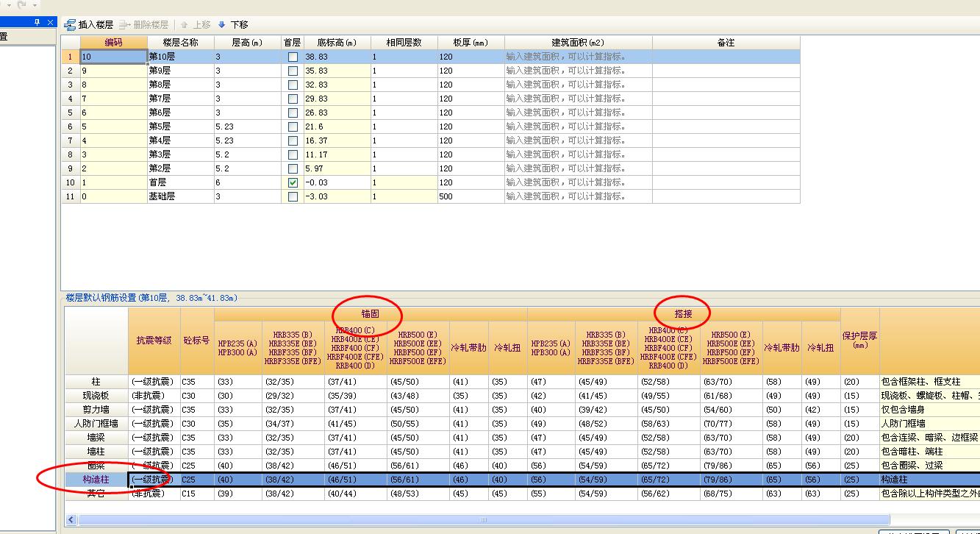Select the 500 slab thickness cell
980x534 pixels.
click(x=471, y=196)
